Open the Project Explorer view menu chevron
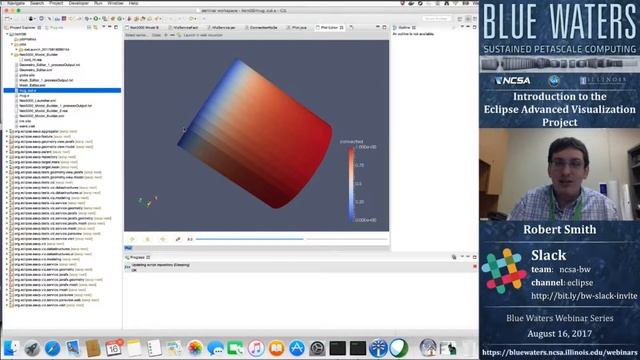This screenshot has height=360, width=640. tap(103, 27)
